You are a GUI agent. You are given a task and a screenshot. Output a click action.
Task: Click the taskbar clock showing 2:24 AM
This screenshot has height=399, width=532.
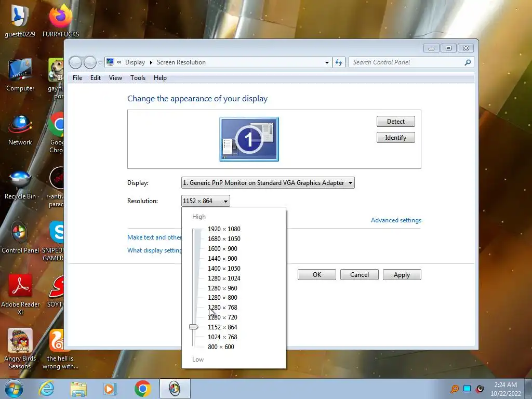505,389
